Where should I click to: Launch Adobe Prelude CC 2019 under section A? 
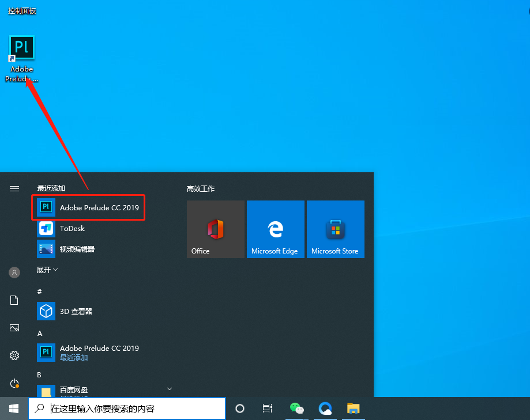[88, 353]
